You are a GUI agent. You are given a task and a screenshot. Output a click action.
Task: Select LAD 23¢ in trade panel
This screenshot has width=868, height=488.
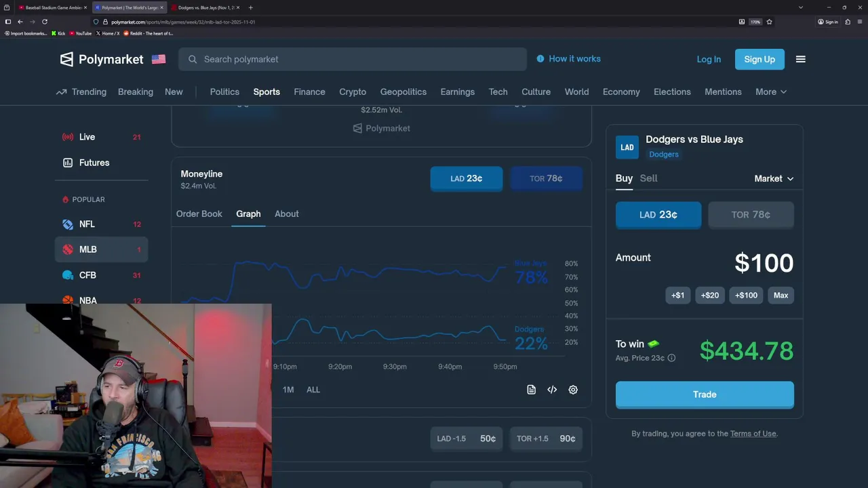(x=658, y=215)
